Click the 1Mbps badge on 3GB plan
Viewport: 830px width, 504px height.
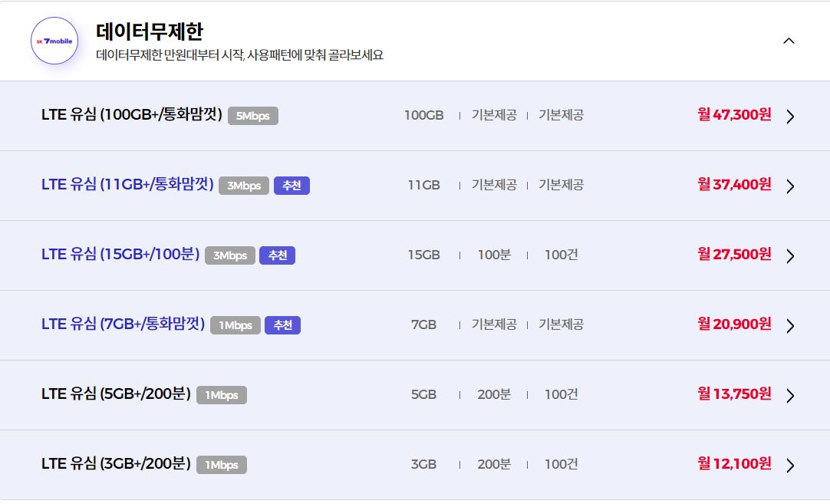tap(222, 464)
